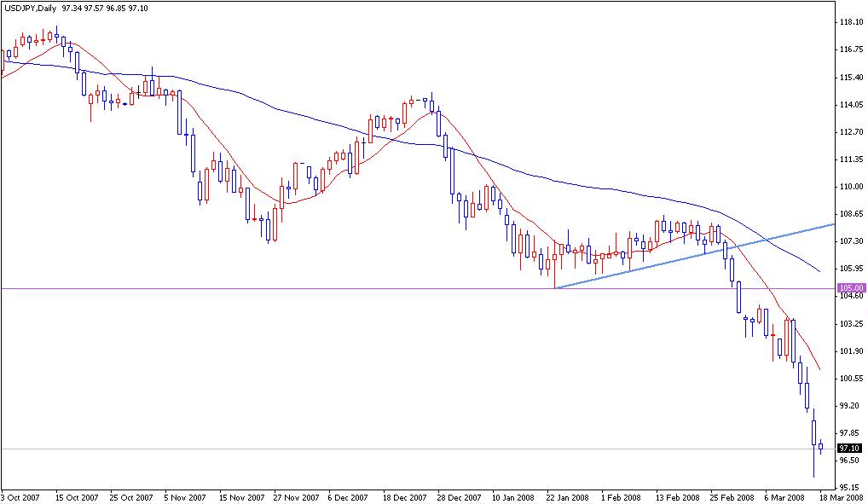The height and width of the screenshot is (504, 868).
Task: Click the 108.65 price axis label
Action: point(852,214)
